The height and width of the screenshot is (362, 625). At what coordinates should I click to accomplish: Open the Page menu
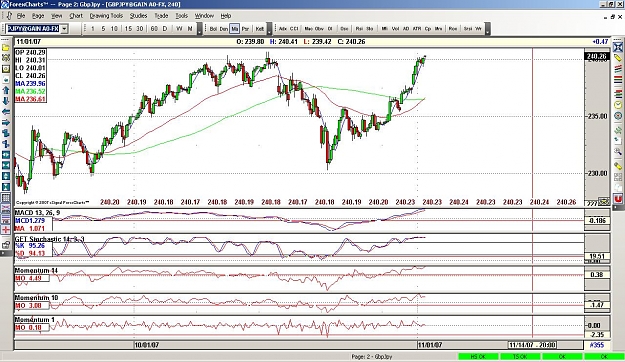point(38,16)
